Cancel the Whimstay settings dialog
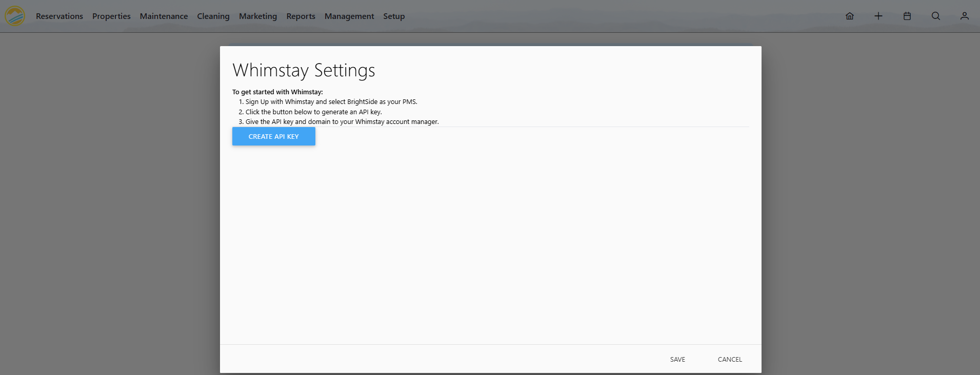Image resolution: width=980 pixels, height=375 pixels. point(730,359)
